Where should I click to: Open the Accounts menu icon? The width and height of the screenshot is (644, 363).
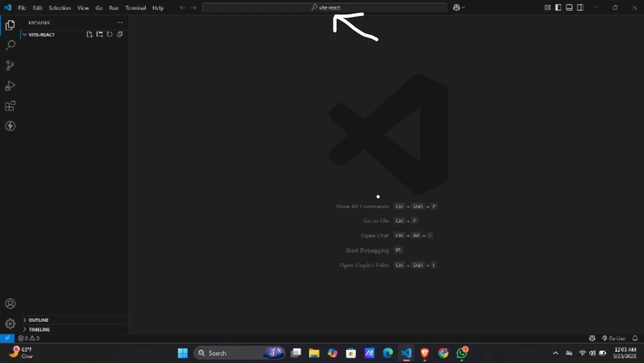point(10,304)
